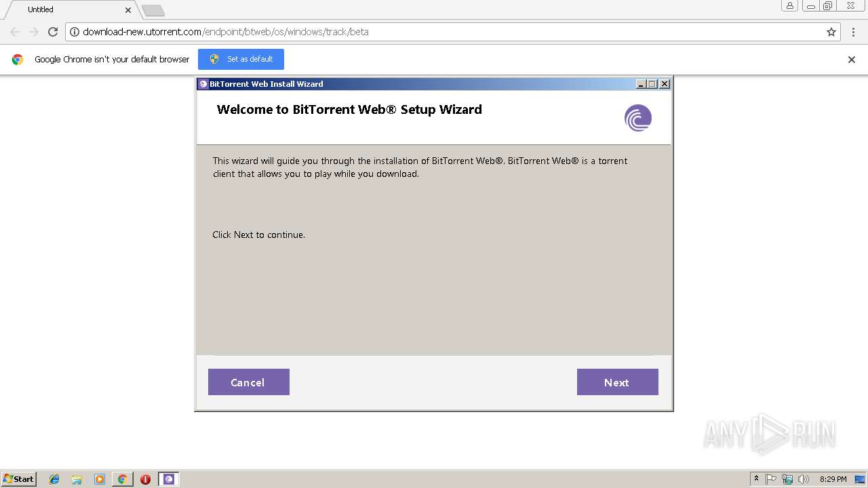Go forward in Chrome navigation

click(34, 32)
